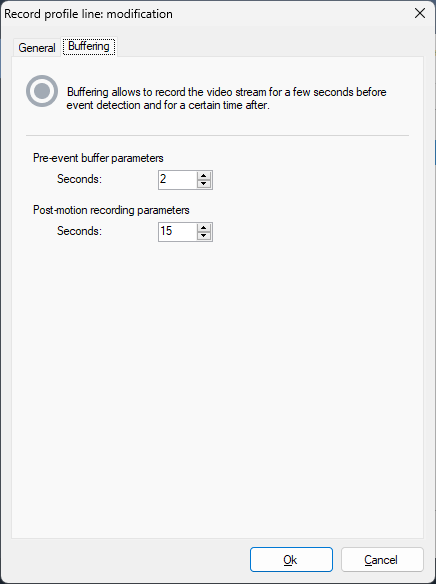436x584 pixels.
Task: Decrease post-motion seconds with down arrow
Action: pos(204,236)
